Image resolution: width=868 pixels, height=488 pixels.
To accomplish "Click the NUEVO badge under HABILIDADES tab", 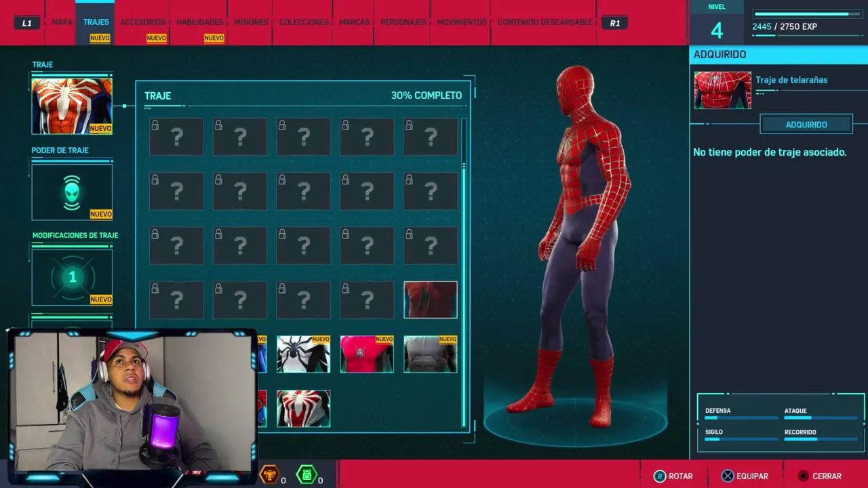I will point(214,39).
